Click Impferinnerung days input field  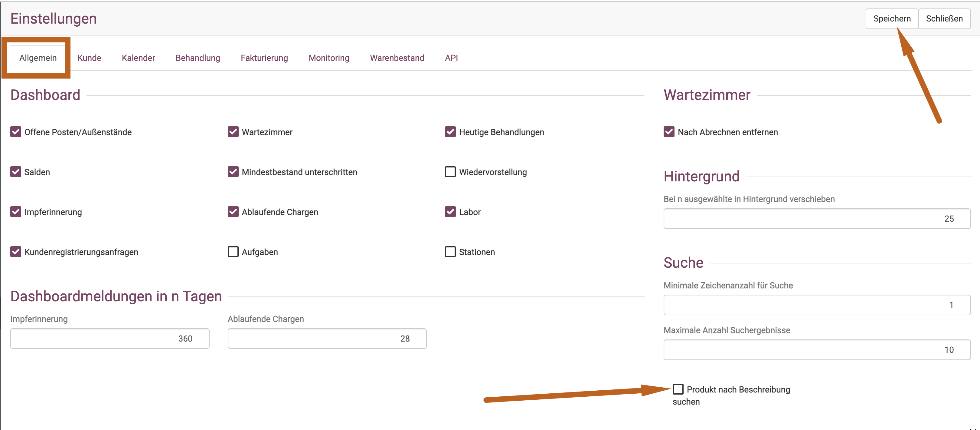tap(109, 338)
